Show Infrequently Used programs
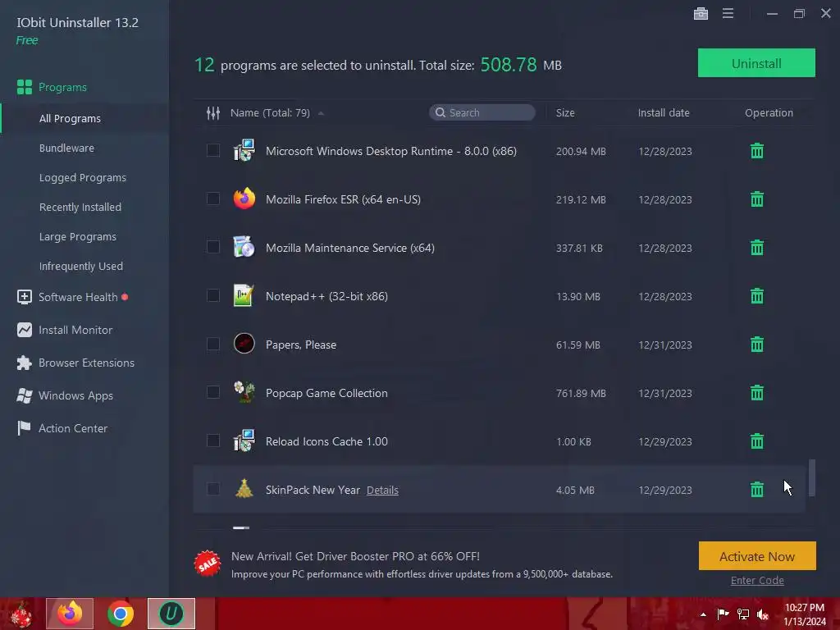This screenshot has height=630, width=840. [x=81, y=266]
